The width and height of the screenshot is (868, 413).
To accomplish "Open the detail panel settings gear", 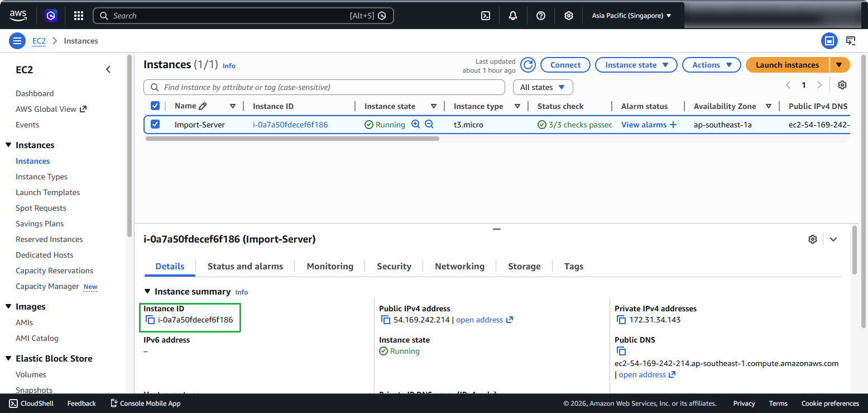I will click(x=813, y=239).
